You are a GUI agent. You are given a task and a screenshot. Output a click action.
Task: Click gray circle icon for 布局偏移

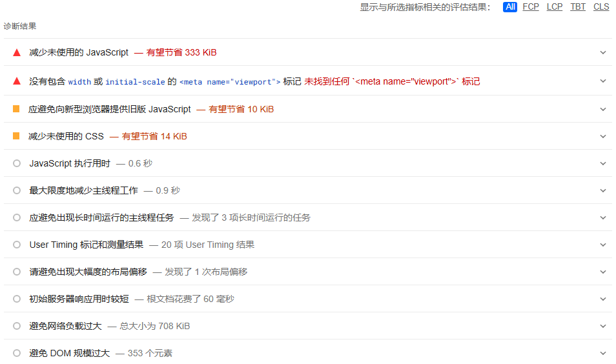coord(17,272)
